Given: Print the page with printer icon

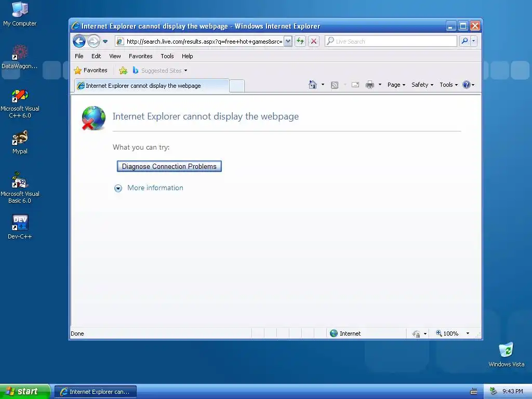Looking at the screenshot, I should point(370,85).
